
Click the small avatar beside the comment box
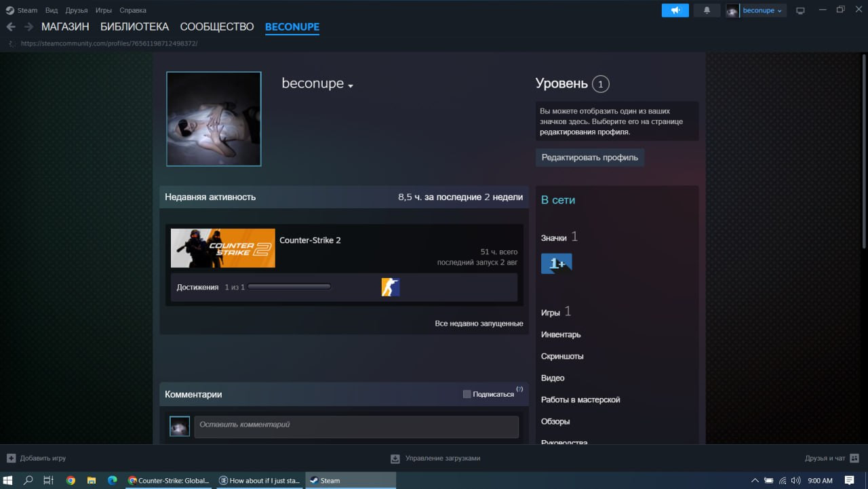click(x=180, y=426)
